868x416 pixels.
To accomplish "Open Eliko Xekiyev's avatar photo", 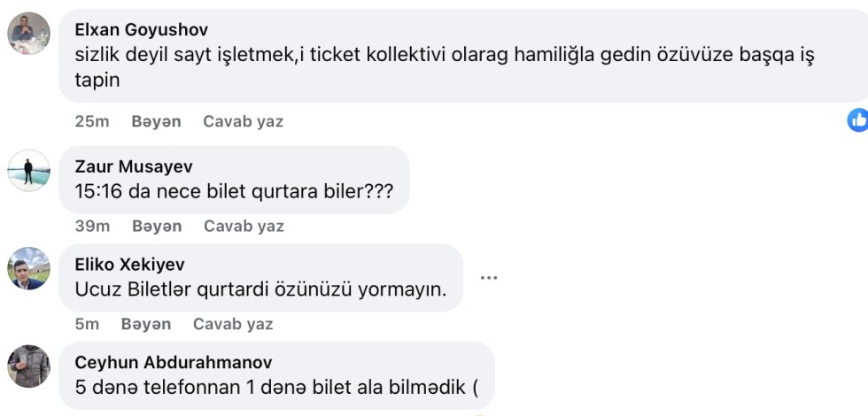I will (x=28, y=268).
